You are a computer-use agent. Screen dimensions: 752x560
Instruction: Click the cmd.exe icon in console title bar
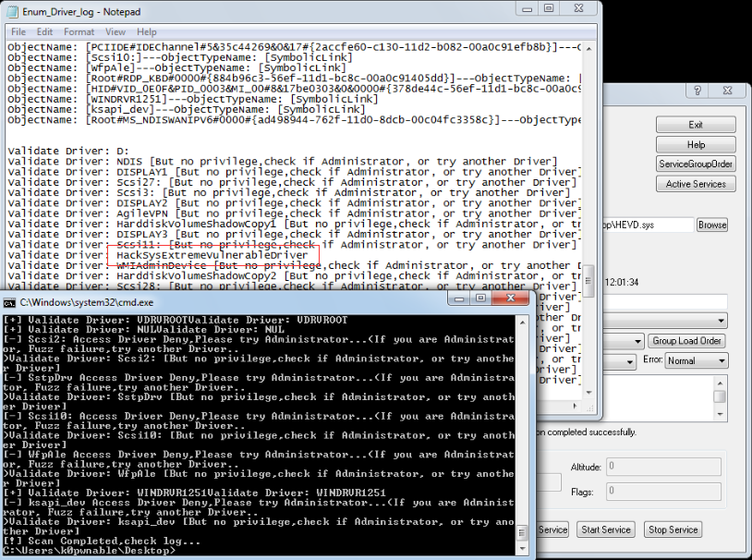point(9,303)
